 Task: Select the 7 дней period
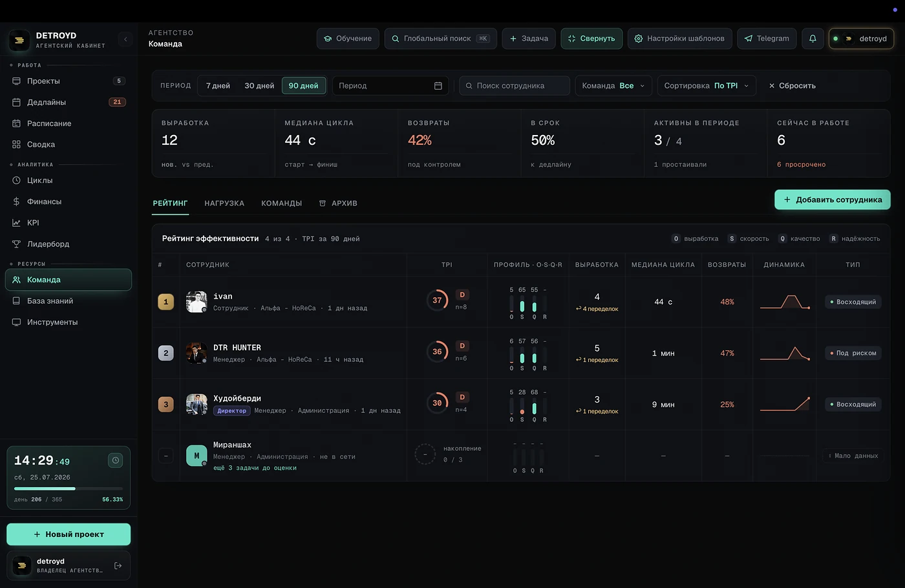[x=218, y=85]
